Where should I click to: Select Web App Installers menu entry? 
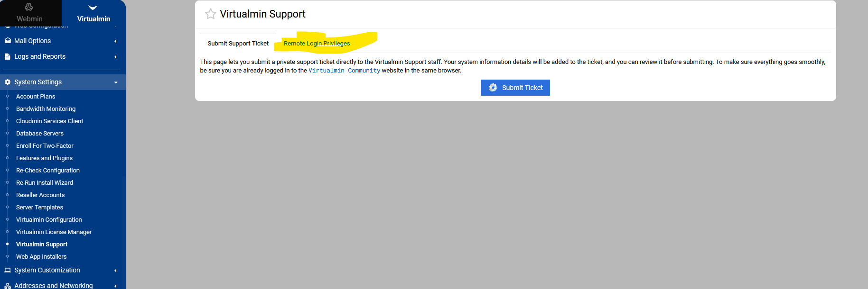tap(41, 257)
